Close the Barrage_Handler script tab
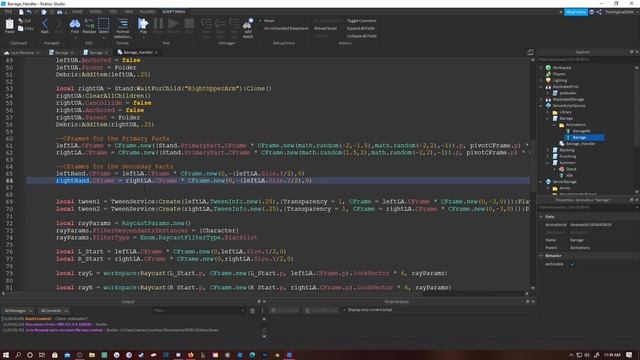Screen dimensions: 640x360 point(156,52)
